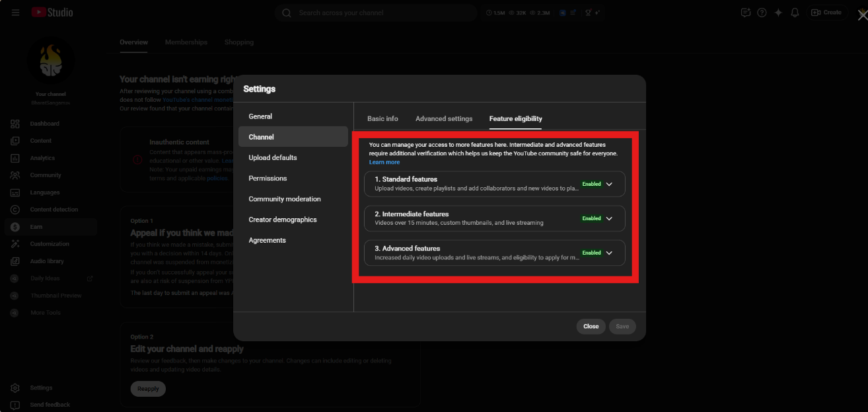Open Creator demographics settings
This screenshot has width=868, height=412.
click(293, 220)
